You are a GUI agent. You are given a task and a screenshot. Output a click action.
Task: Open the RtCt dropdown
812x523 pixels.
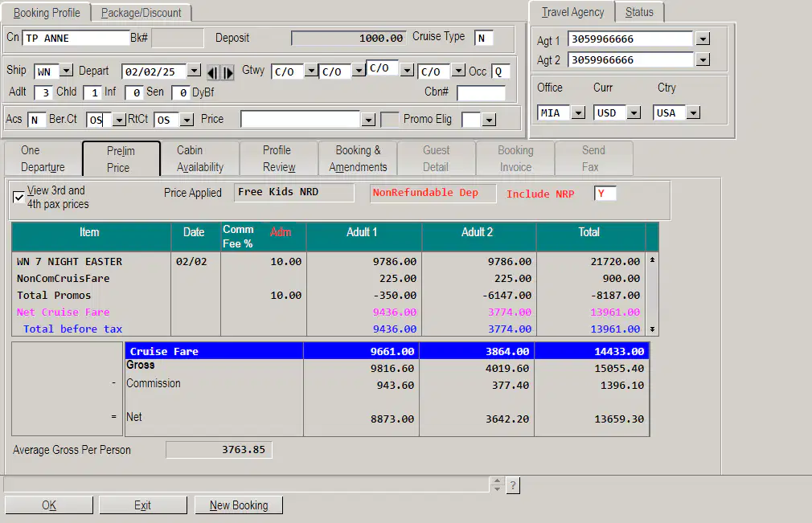click(x=187, y=120)
